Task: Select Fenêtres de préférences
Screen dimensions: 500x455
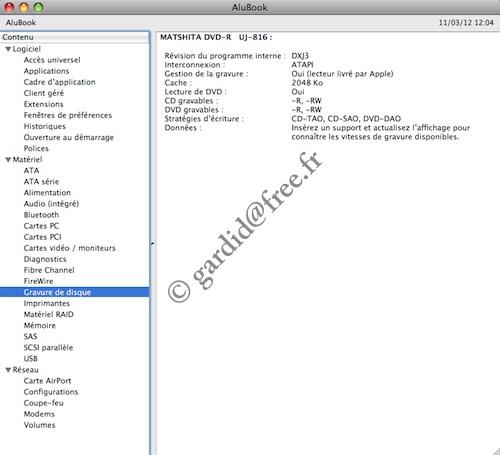Action: click(68, 115)
